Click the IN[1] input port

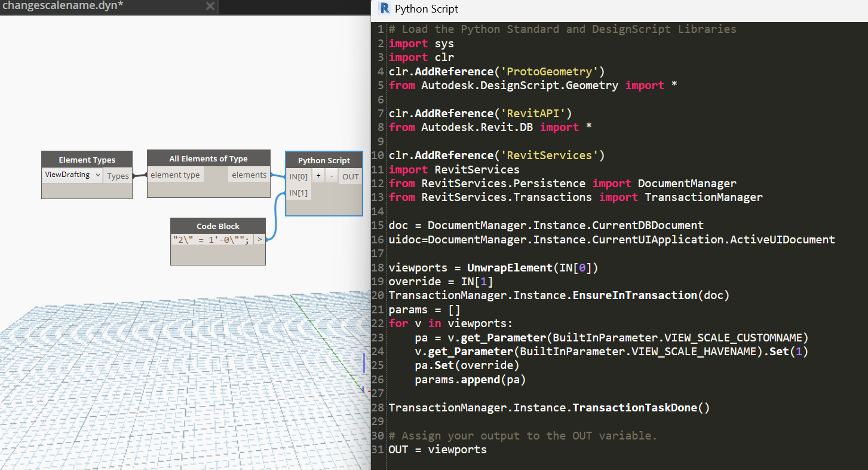(299, 193)
